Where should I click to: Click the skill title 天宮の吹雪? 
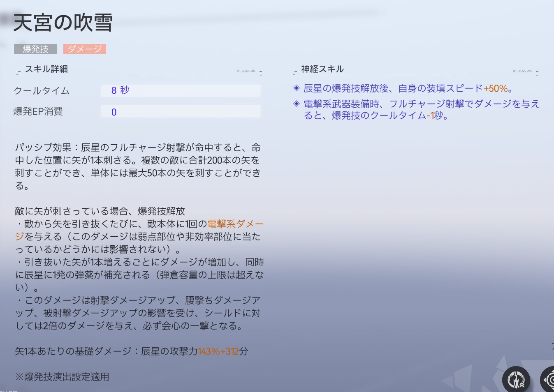[63, 23]
